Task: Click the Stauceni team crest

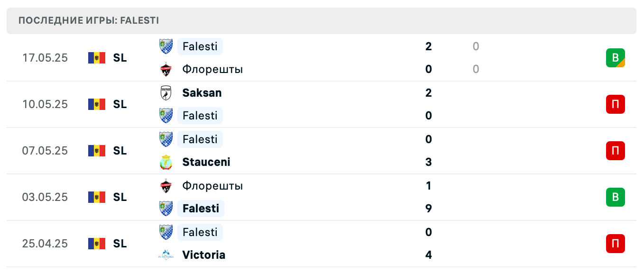Action: click(x=166, y=162)
